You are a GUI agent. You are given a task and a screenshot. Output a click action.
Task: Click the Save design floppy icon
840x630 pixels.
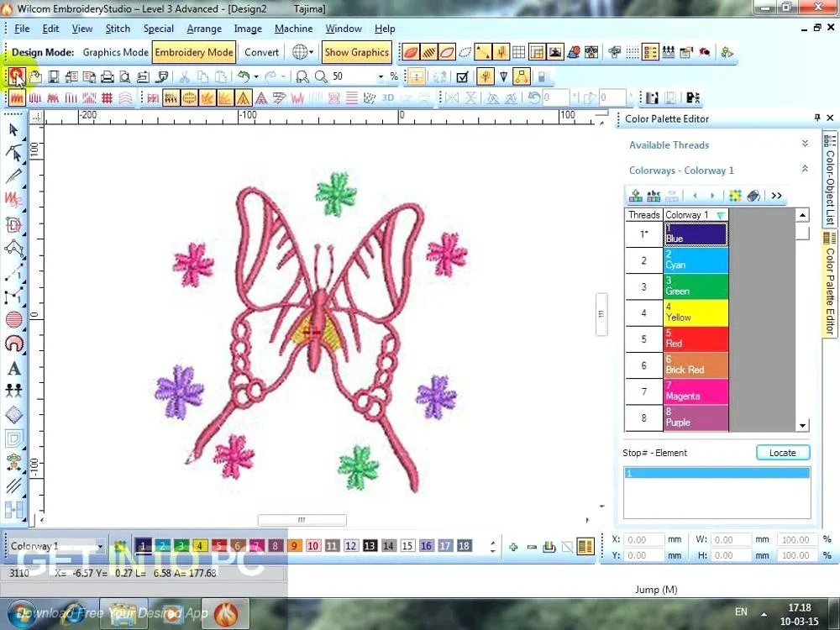pyautogui.click(x=54, y=76)
